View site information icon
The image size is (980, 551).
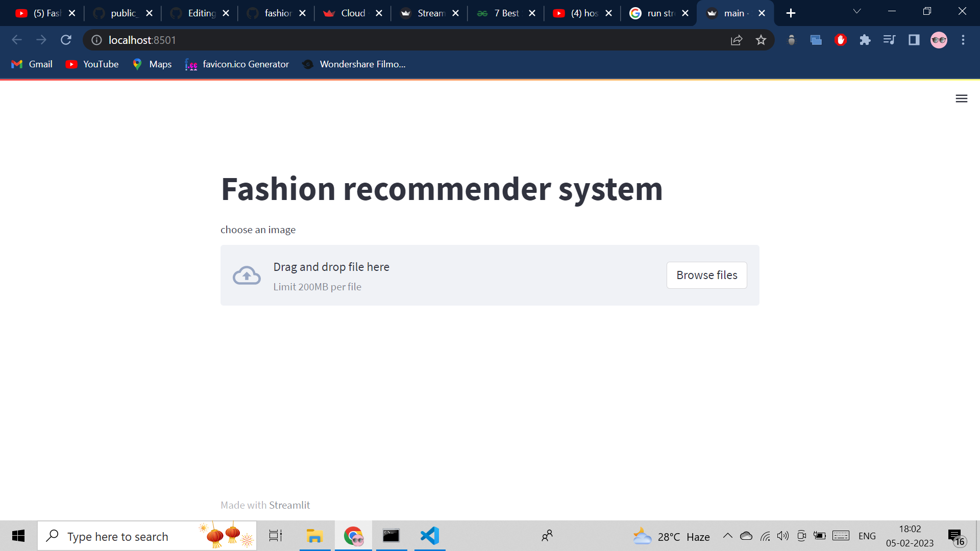pos(96,40)
